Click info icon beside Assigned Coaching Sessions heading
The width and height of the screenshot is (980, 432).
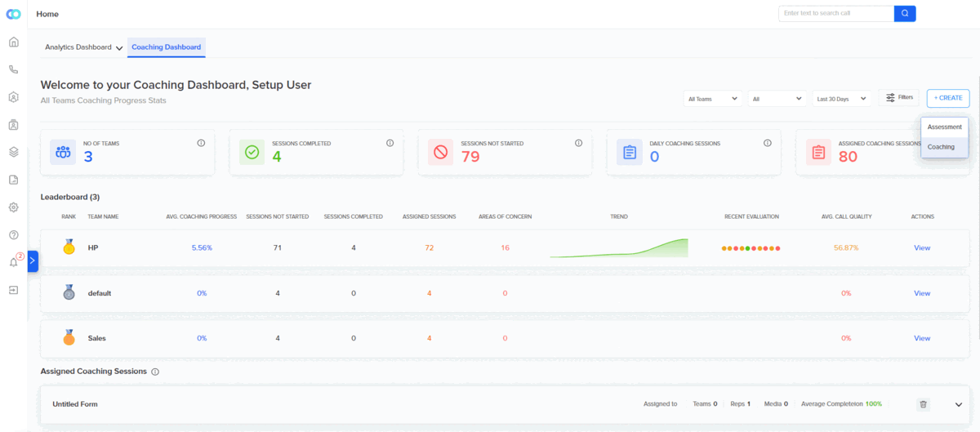click(155, 372)
